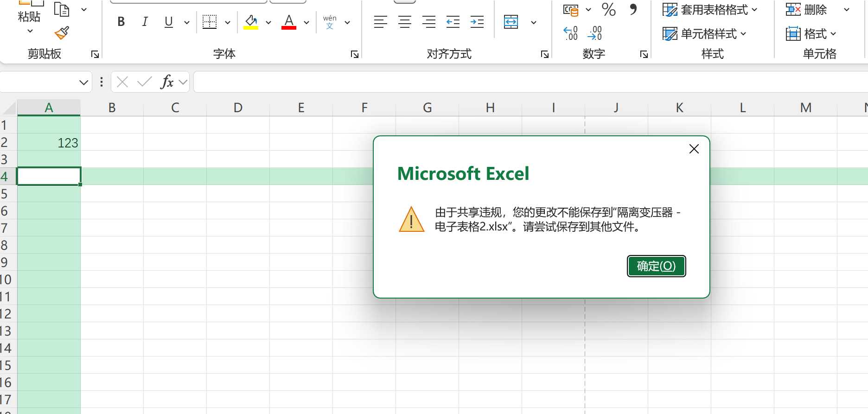868x414 pixels.
Task: Click the insert function fx icon
Action: tap(167, 82)
